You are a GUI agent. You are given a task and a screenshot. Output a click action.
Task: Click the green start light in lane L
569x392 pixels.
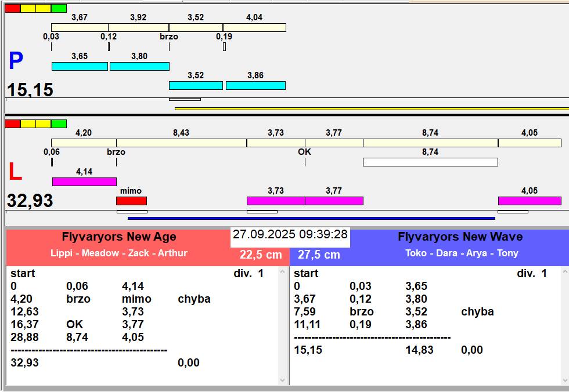click(x=59, y=124)
